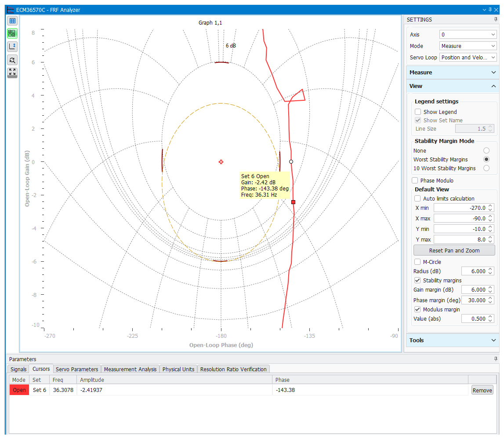Screen dimensions: 504x439
Task: Open the Servo Loop dropdown
Action: 468,57
